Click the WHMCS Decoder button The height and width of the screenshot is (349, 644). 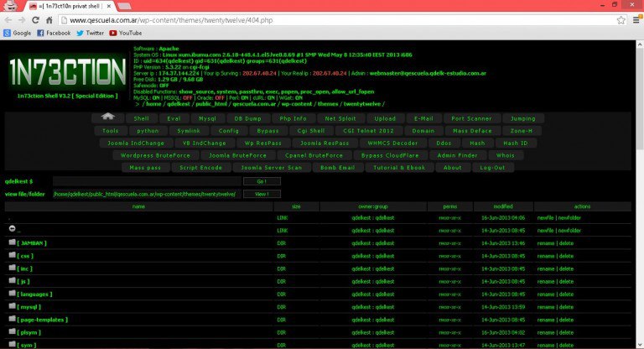pos(392,143)
